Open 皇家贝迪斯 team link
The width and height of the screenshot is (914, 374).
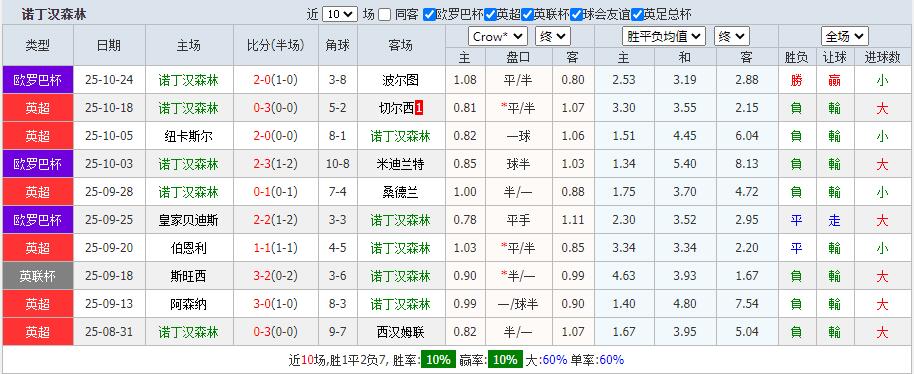tap(189, 220)
